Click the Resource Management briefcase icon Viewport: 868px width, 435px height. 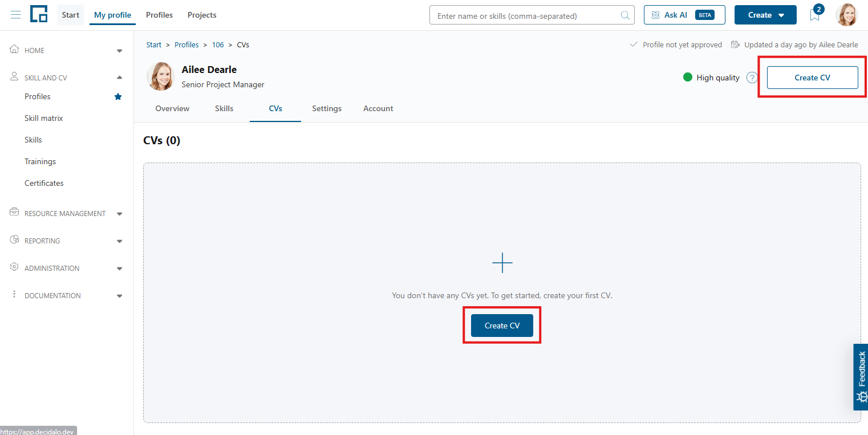15,213
